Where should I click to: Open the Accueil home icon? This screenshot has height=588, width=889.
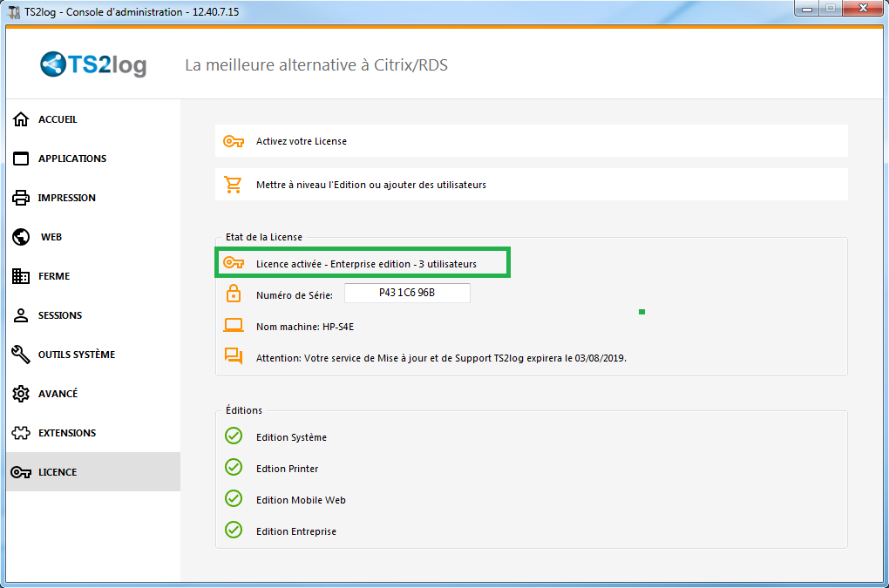[21, 119]
